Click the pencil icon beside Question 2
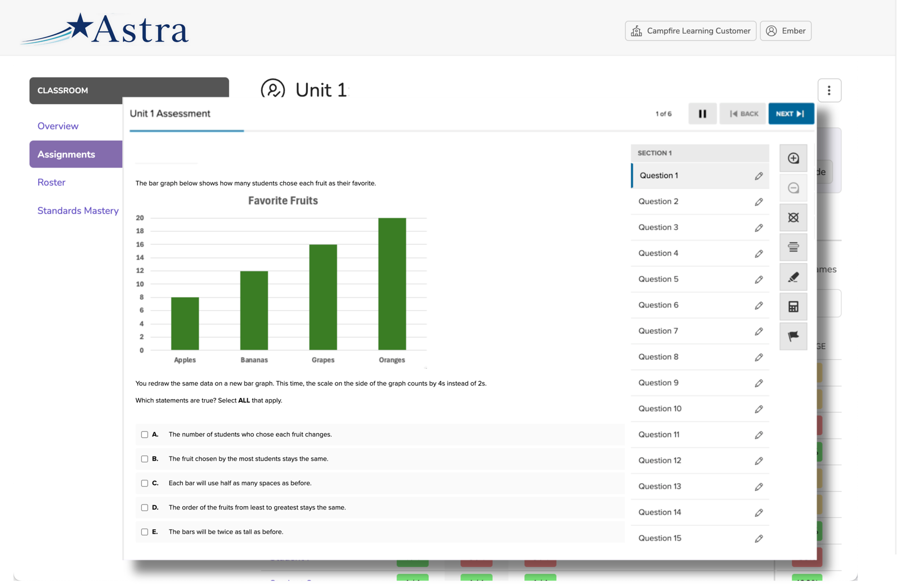This screenshot has height=588, width=897. tap(759, 202)
